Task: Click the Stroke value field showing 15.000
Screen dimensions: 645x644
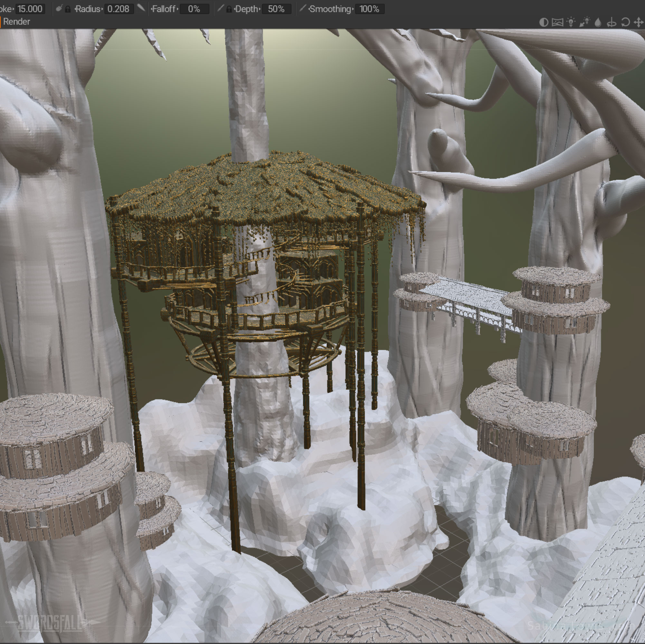Action: click(x=30, y=8)
